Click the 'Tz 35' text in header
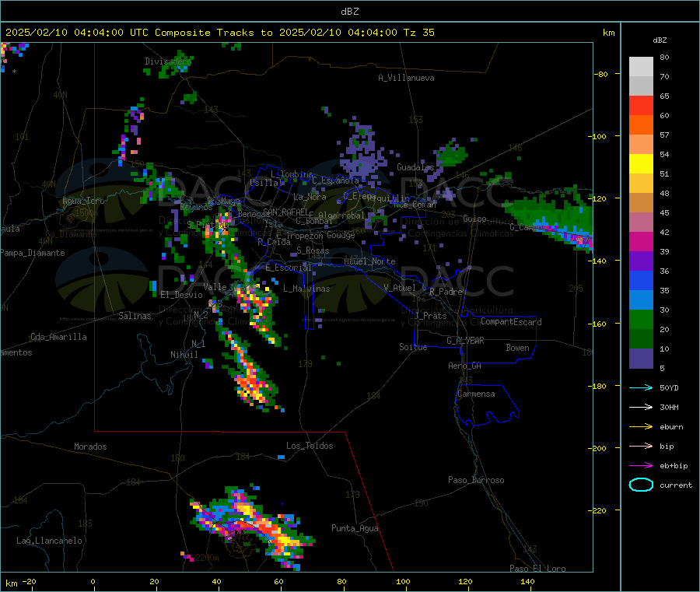The image size is (700, 592). click(x=418, y=33)
